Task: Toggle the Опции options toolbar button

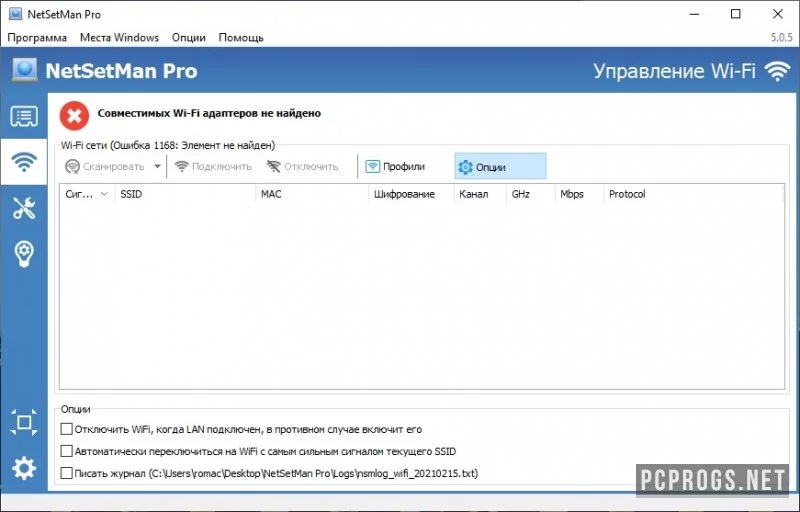Action: pyautogui.click(x=500, y=167)
